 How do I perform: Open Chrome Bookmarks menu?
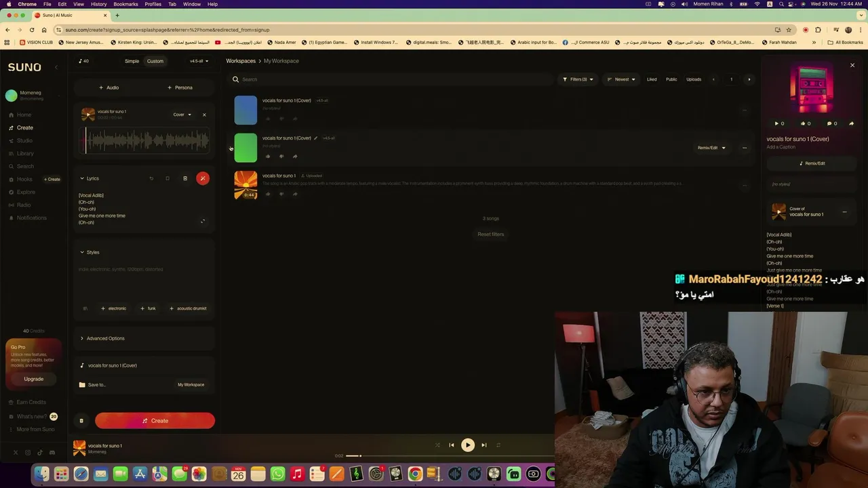(x=125, y=4)
